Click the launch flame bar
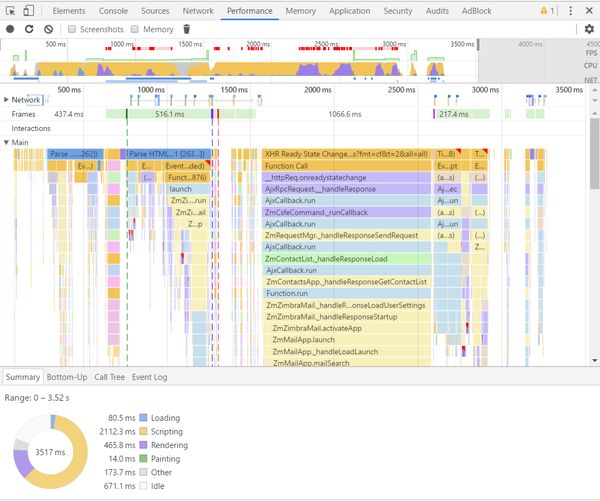Screen dimensions: 600x501 tap(188, 189)
